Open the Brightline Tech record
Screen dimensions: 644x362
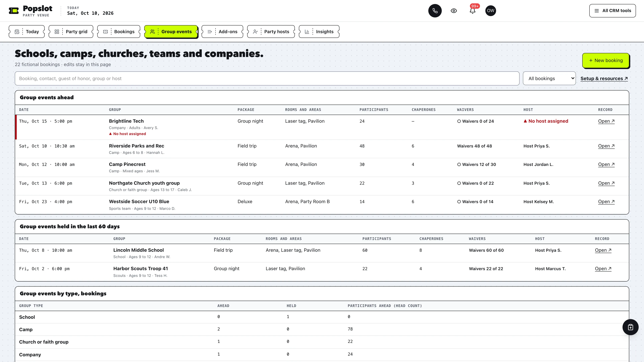click(x=606, y=121)
